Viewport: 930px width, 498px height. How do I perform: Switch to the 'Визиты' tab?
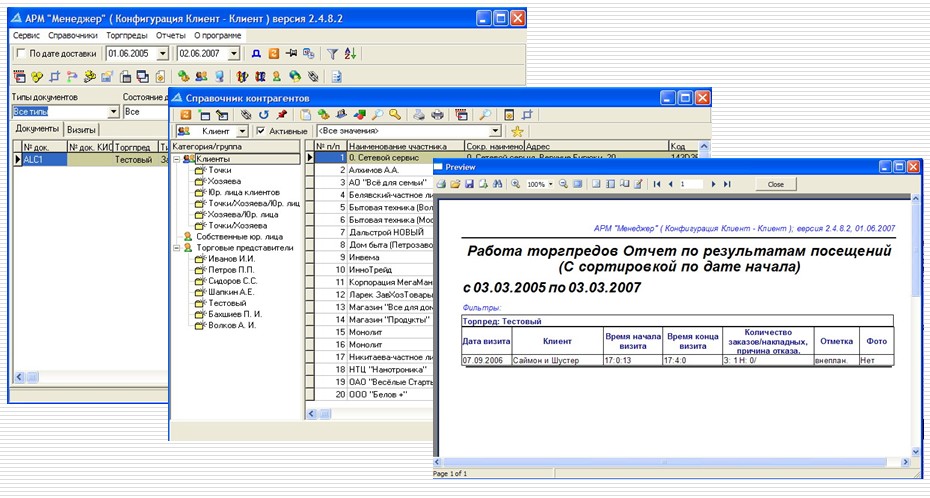coord(81,130)
